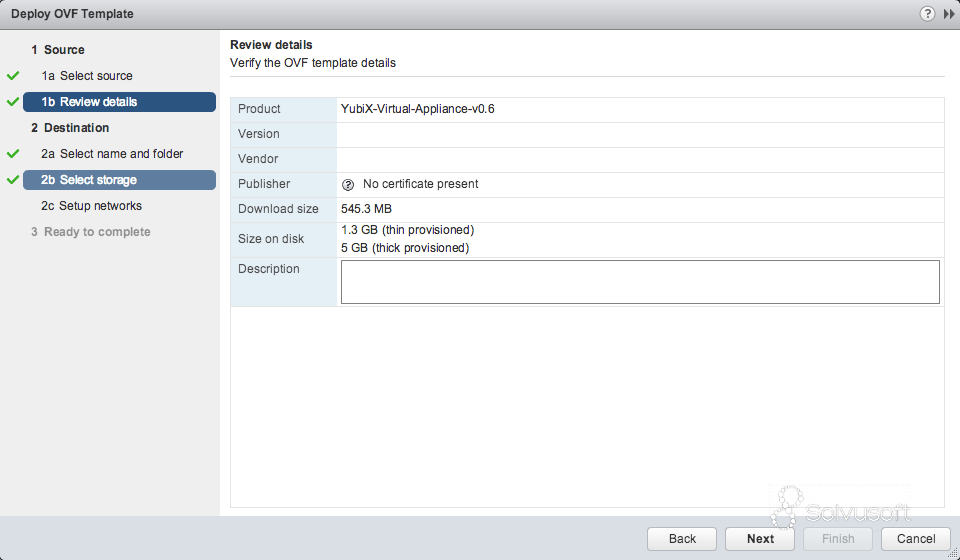The width and height of the screenshot is (960, 560).
Task: Click the Product row label
Action: tap(259, 109)
